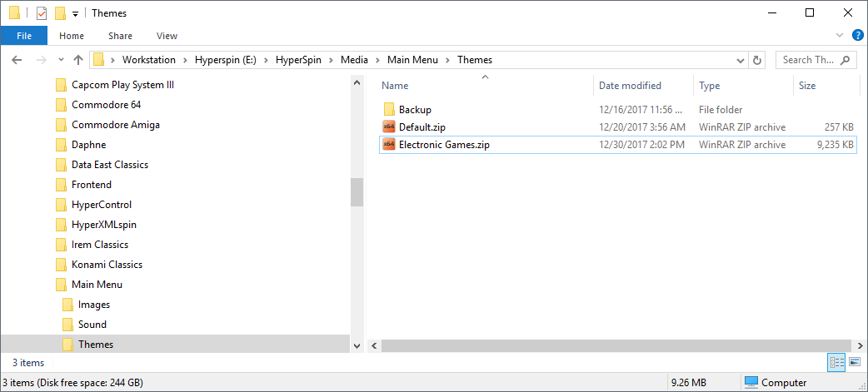Viewport: 868px width, 392px height.
Task: Go up one folder level
Action: [78, 60]
